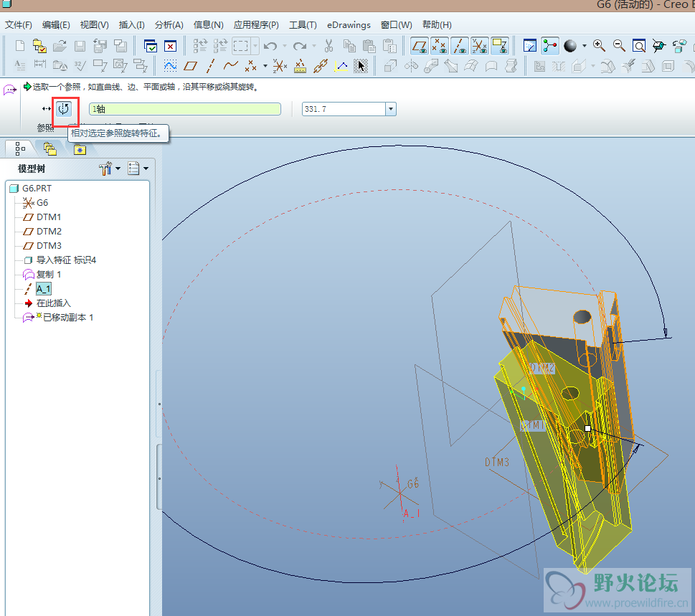Open the 331.7 rotation value dropdown

[x=391, y=109]
